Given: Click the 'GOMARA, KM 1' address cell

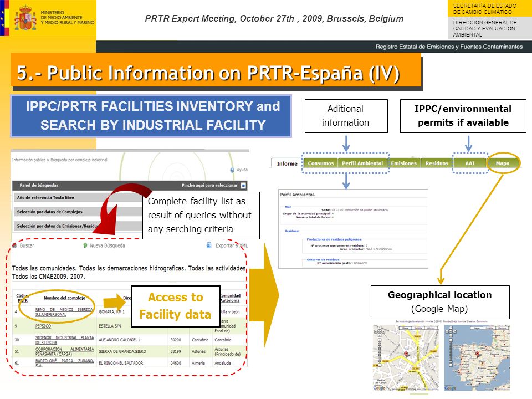Looking at the screenshot, I should point(111,312).
